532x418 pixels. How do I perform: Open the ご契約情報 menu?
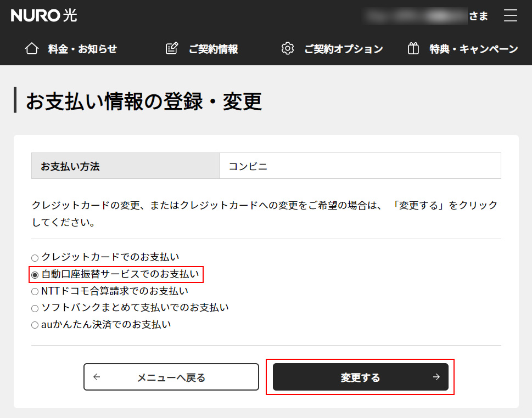tap(215, 48)
